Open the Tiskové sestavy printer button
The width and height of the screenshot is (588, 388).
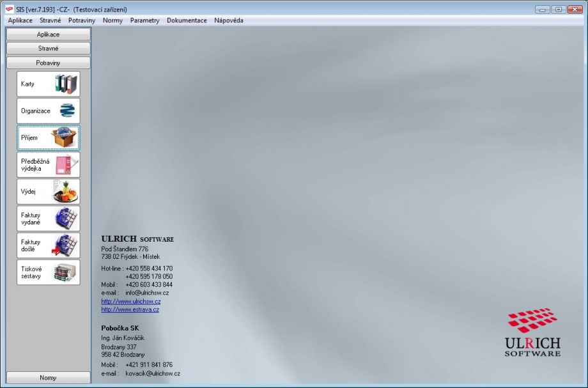49,272
